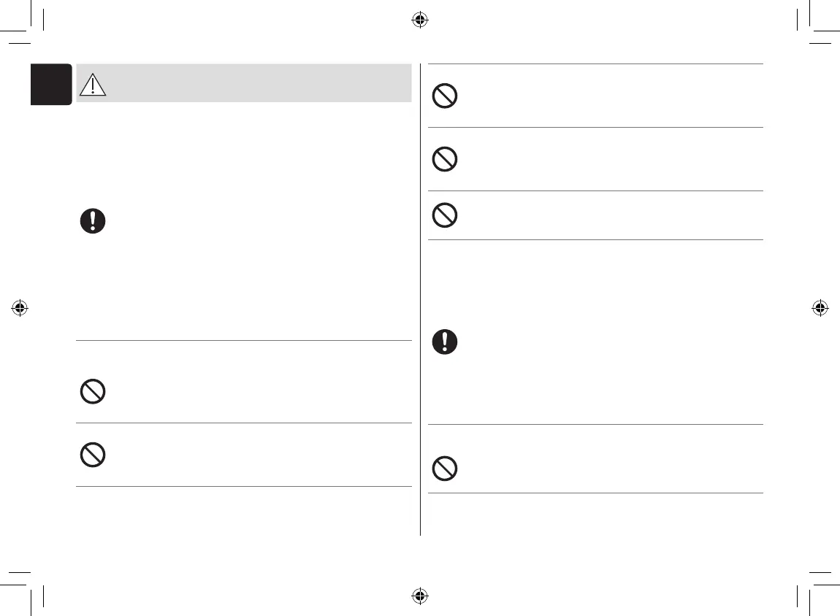The width and height of the screenshot is (840, 616).
Task: Click the upper prohibition icon in left column
Action: 93,392
